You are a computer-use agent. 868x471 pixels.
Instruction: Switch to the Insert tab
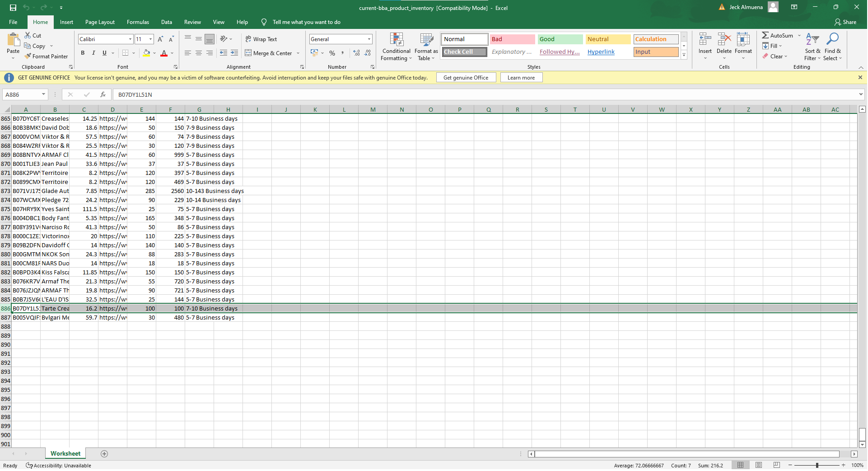click(66, 22)
